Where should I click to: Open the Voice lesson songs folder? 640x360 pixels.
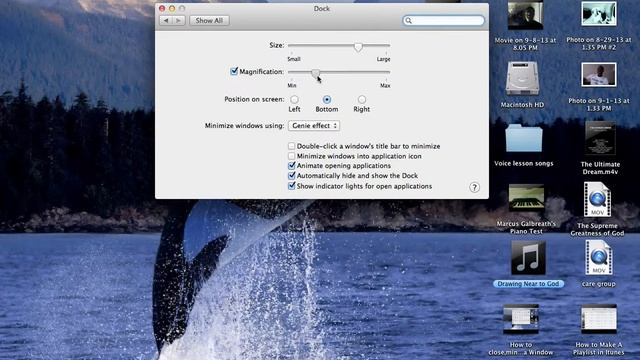click(x=524, y=138)
